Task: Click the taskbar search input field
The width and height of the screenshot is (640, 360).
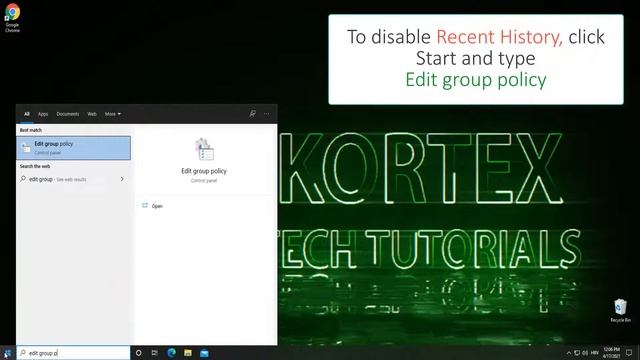Action: [73, 353]
